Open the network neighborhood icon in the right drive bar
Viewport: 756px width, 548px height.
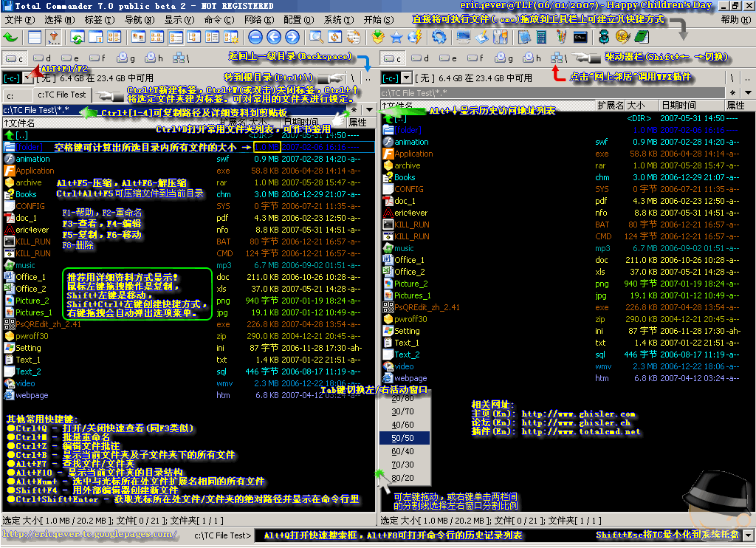[558, 58]
